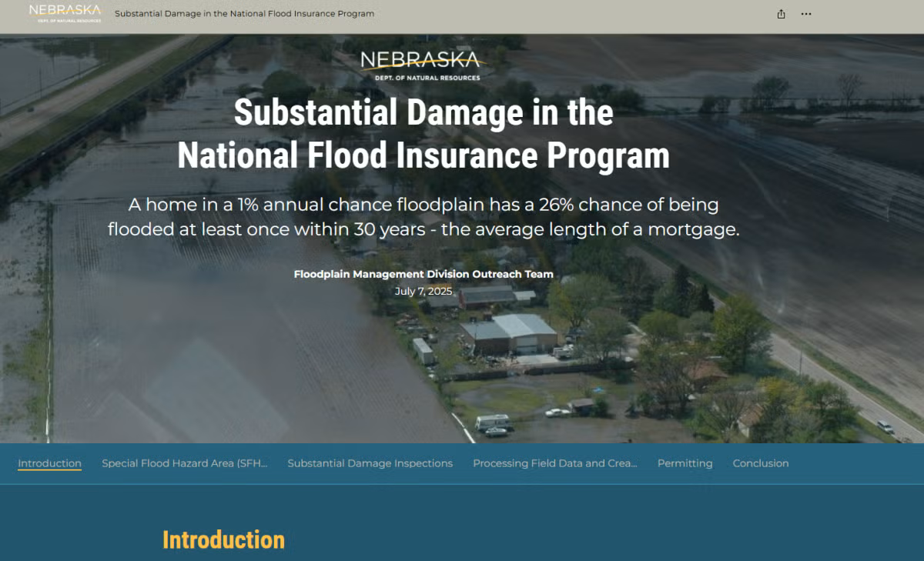This screenshot has height=561, width=924.
Task: Navigate to the Permitting section
Action: (685, 463)
